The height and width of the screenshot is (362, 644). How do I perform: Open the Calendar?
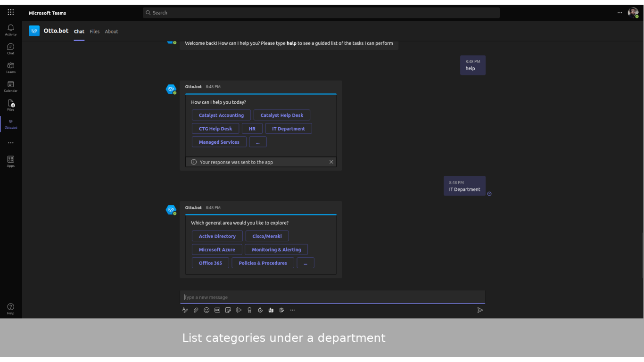(11, 87)
